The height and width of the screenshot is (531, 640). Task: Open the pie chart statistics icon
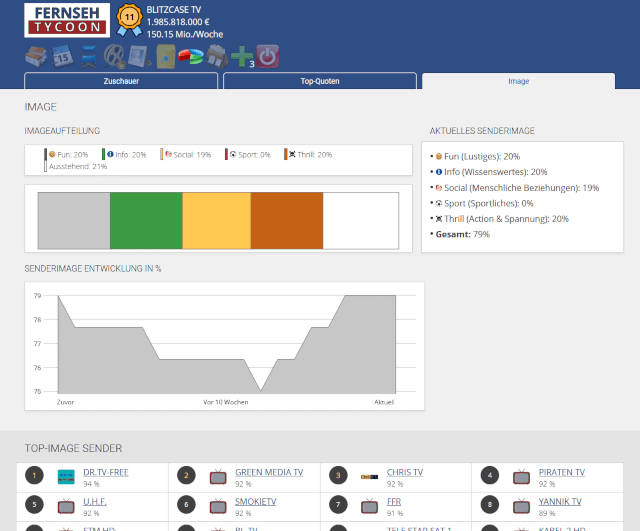click(191, 57)
